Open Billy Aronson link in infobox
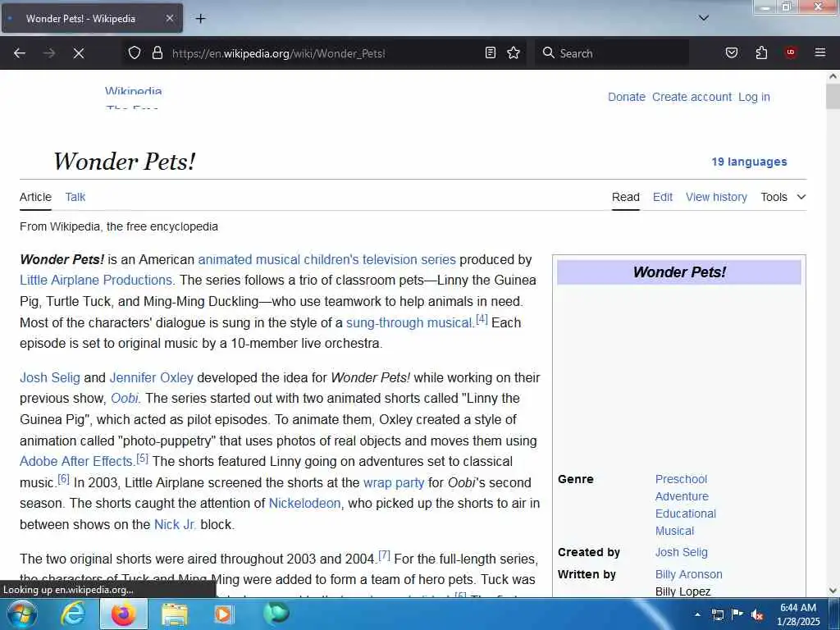 (688, 574)
